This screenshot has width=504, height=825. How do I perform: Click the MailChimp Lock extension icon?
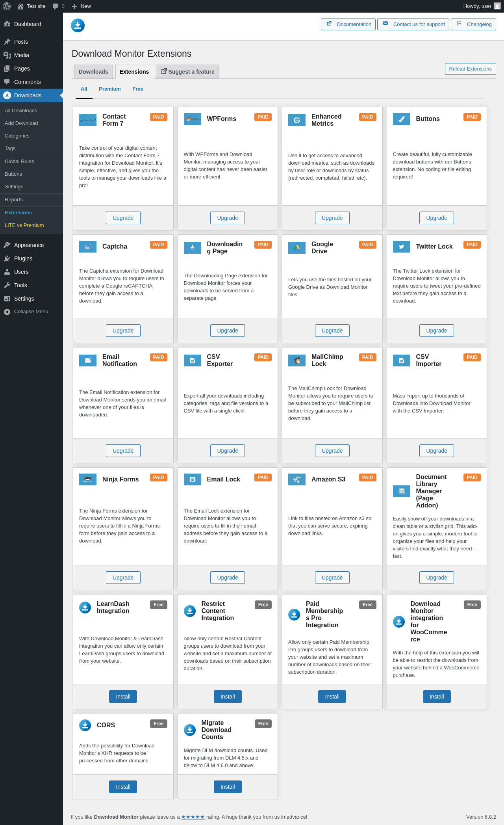(x=297, y=360)
